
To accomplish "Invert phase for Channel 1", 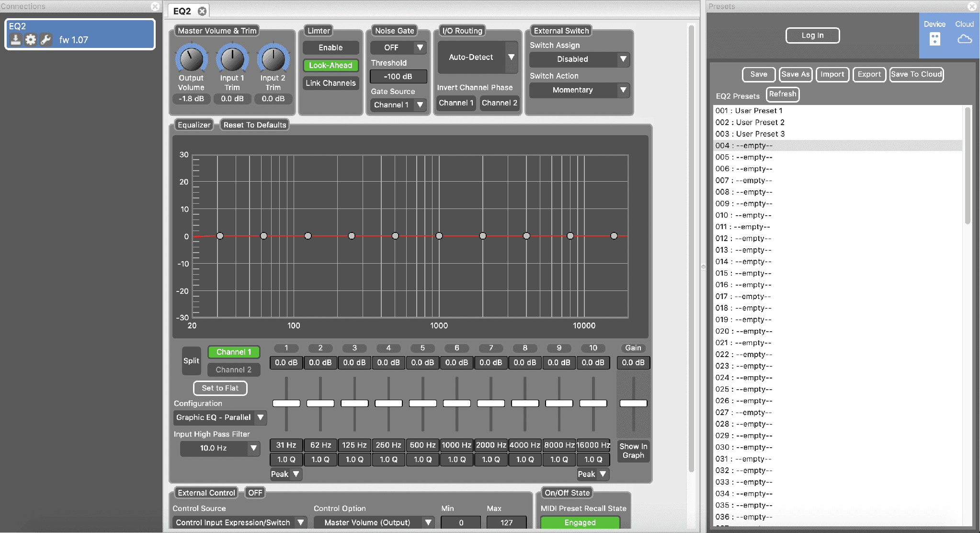I will [x=456, y=103].
